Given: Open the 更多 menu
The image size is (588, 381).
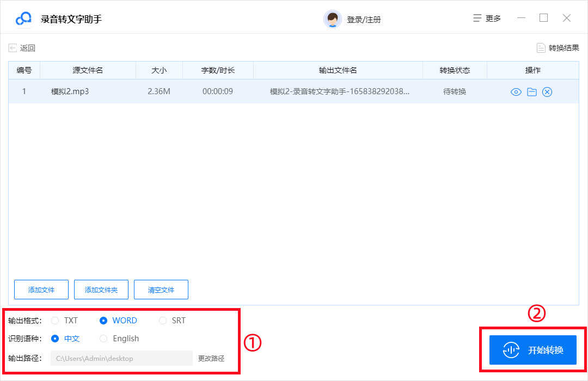Looking at the screenshot, I should 487,19.
